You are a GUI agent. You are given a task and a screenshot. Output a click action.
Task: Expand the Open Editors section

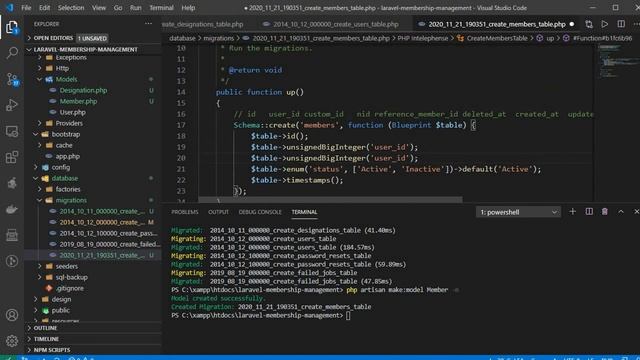(53, 38)
